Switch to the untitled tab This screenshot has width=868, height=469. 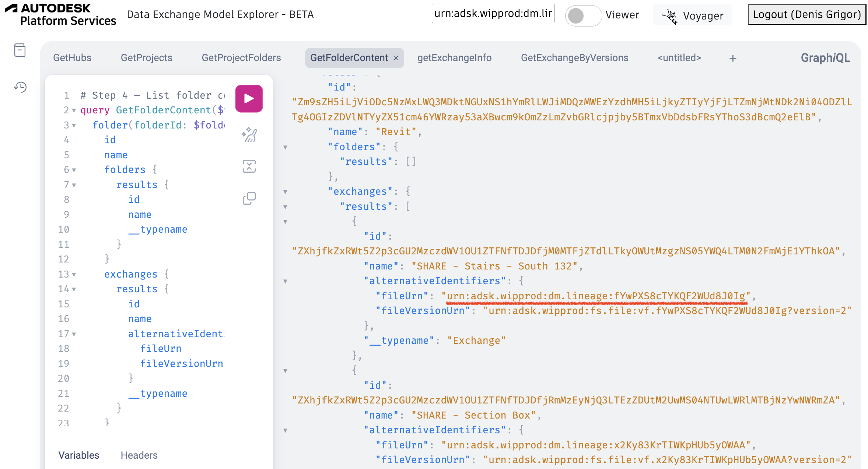679,58
